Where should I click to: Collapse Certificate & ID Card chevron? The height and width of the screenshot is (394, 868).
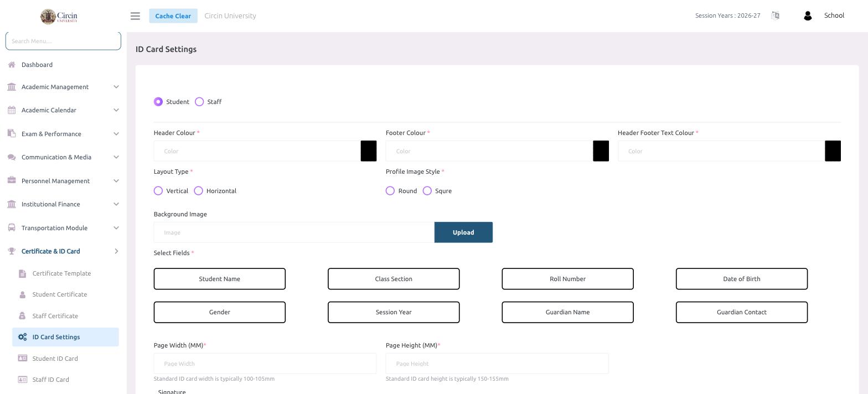116,251
